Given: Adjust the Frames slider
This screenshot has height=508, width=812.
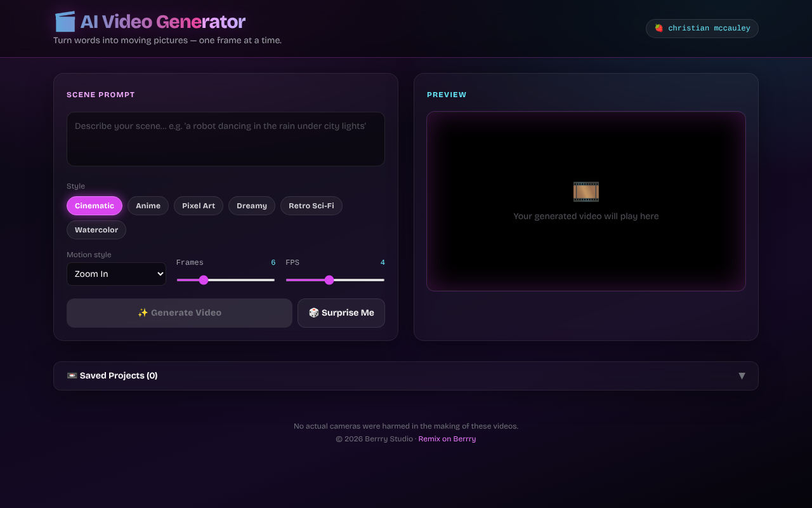Looking at the screenshot, I should pyautogui.click(x=226, y=280).
